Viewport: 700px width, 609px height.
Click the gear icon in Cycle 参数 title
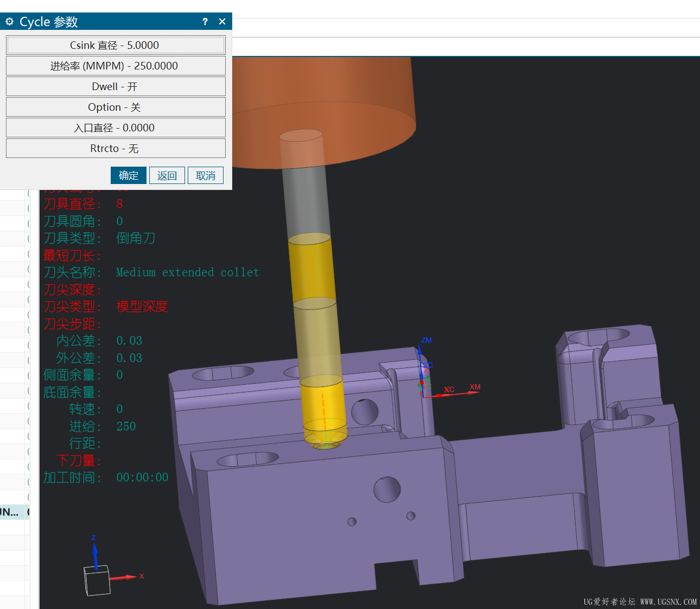pyautogui.click(x=9, y=22)
